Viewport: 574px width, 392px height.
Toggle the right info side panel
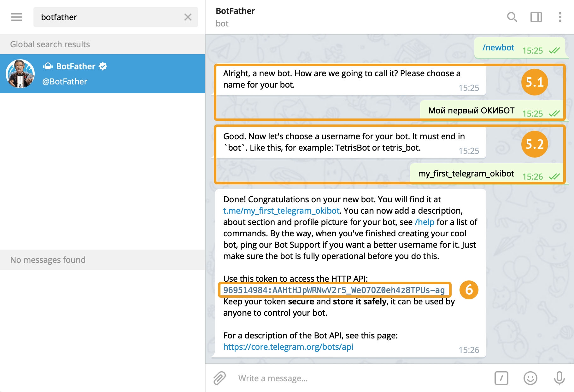tap(536, 17)
